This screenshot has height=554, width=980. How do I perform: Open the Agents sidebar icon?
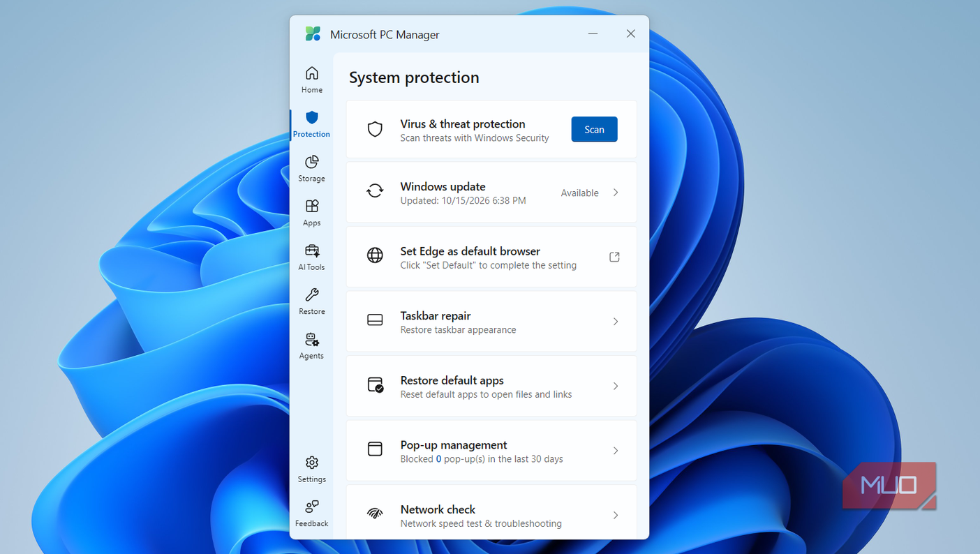(312, 339)
